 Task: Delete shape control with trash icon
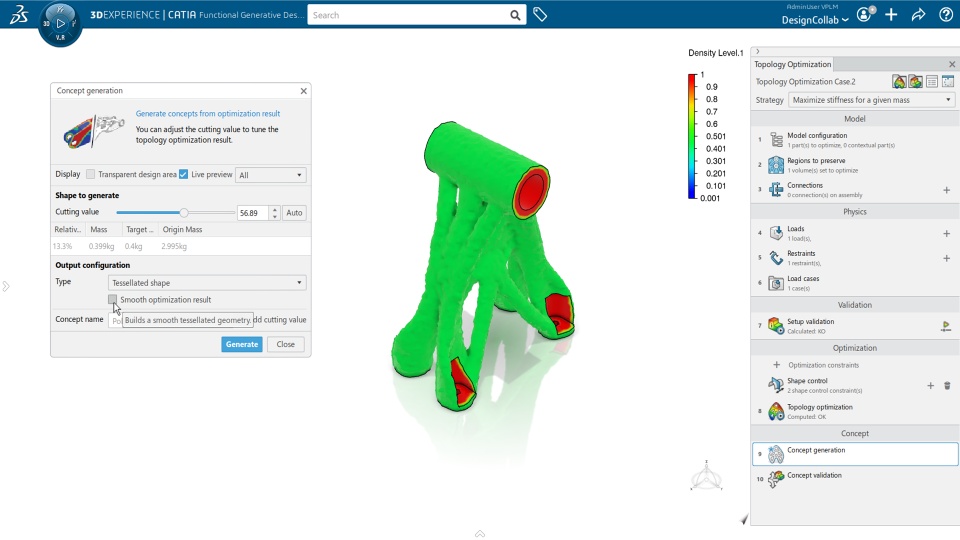(x=947, y=386)
